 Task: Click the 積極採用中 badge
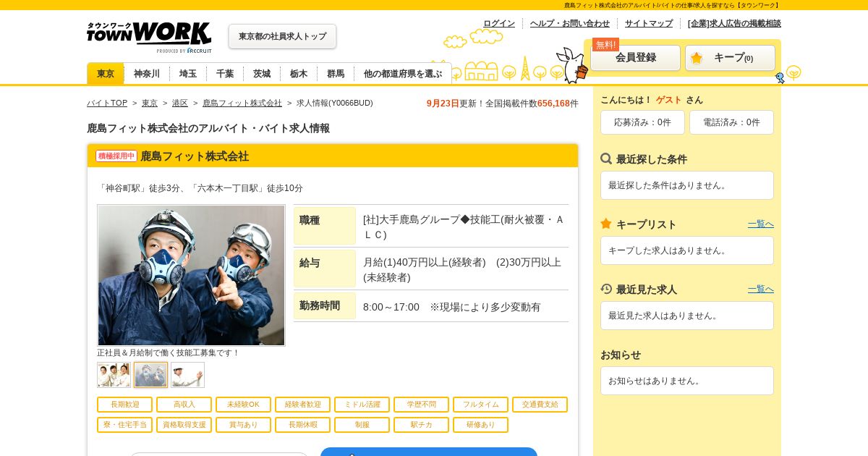click(116, 156)
